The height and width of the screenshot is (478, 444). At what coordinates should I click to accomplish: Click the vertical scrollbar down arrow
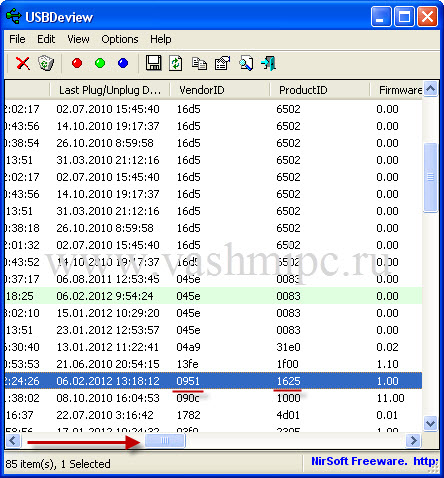coord(431,424)
